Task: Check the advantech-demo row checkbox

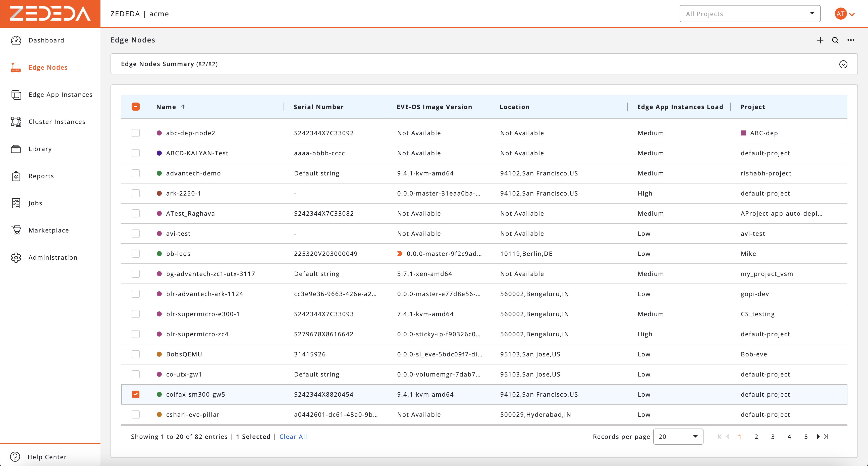Action: click(136, 173)
